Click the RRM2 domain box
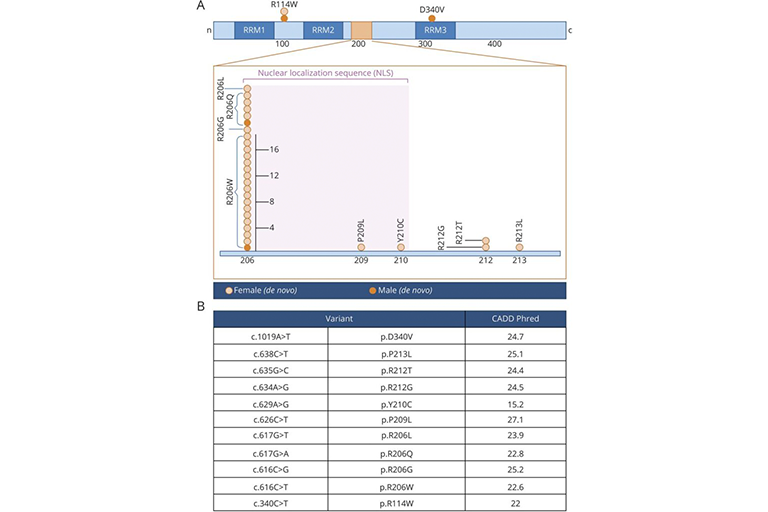Image resolution: width=768 pixels, height=512 pixels. (x=323, y=30)
